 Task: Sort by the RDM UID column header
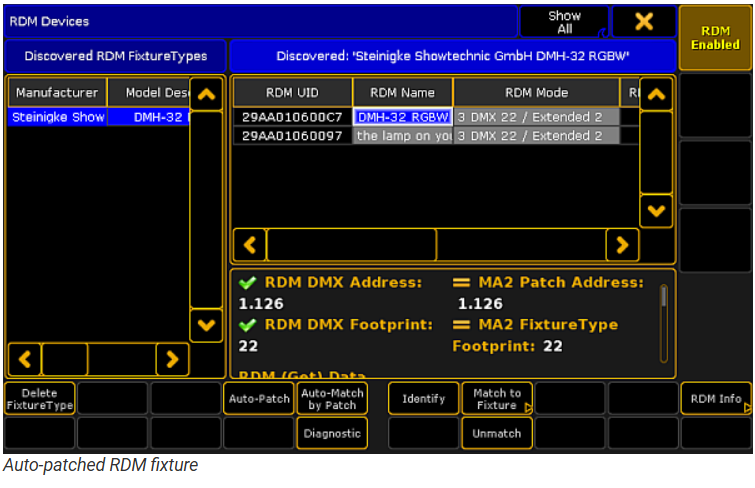coord(292,93)
